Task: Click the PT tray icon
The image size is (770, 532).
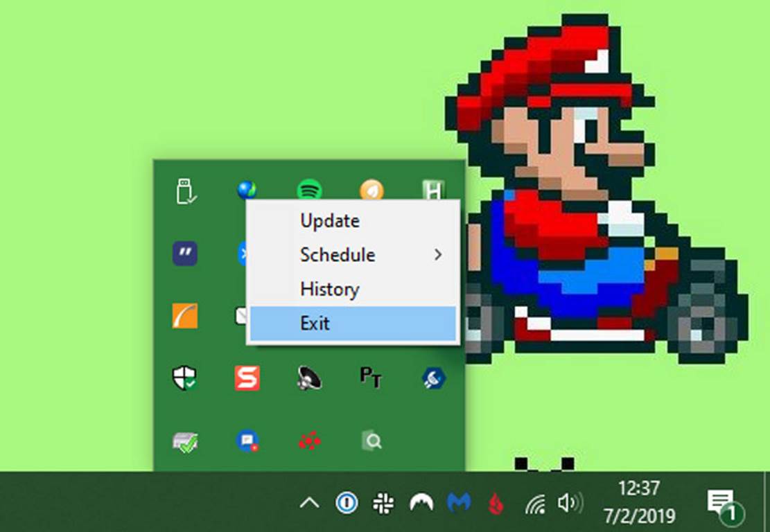Action: (x=371, y=378)
